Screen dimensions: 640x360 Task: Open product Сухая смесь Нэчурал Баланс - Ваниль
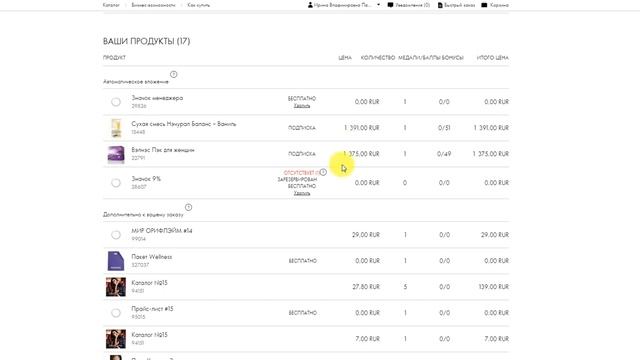click(x=184, y=124)
